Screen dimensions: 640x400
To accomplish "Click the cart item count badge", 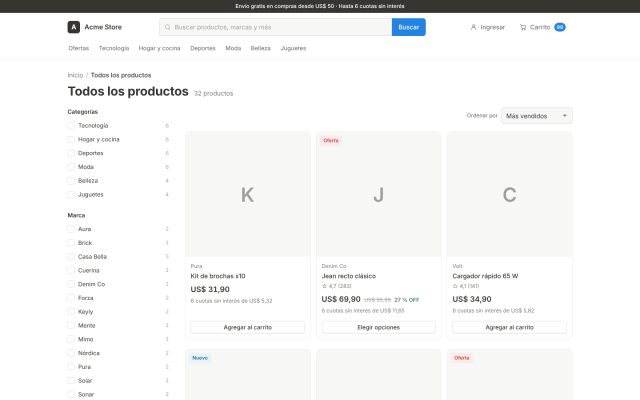I will 560,27.
